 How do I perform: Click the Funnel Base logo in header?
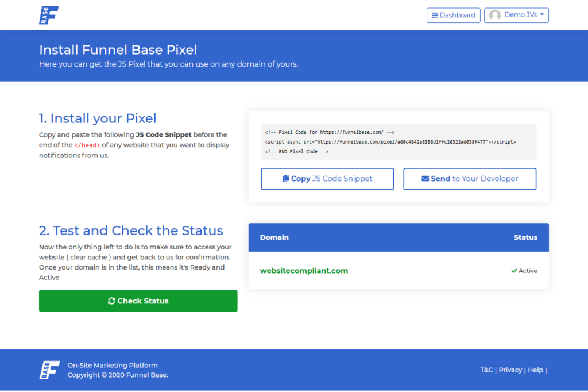[x=49, y=15]
